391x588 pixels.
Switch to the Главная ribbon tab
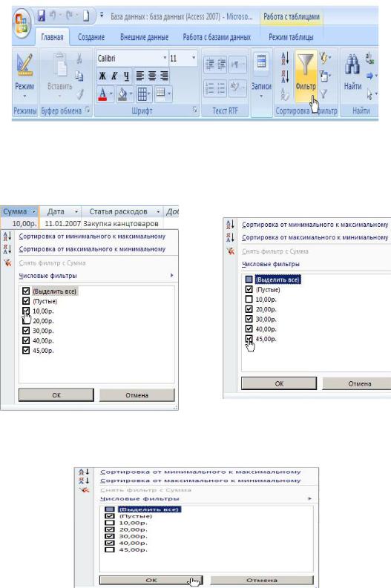52,37
